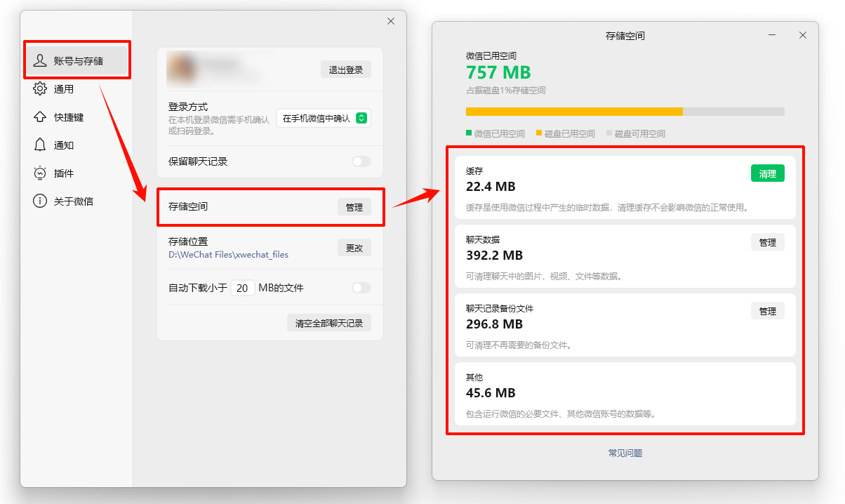Click the storage usage progress bar

[x=625, y=111]
